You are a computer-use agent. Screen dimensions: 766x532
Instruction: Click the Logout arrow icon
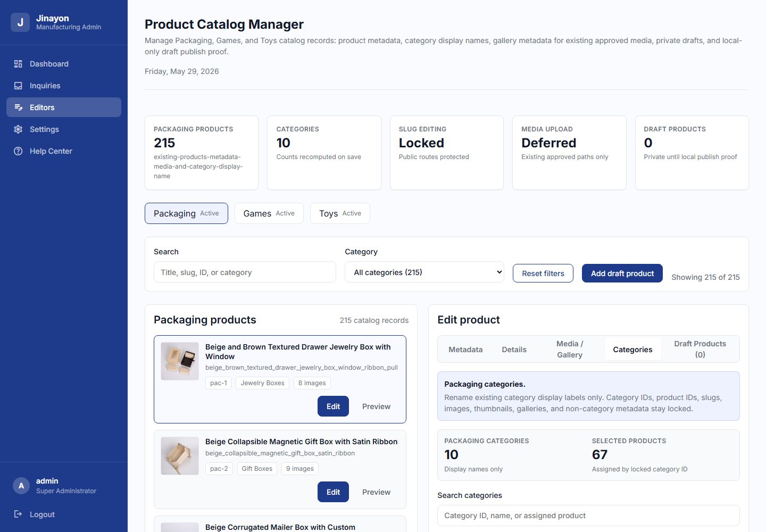[18, 514]
